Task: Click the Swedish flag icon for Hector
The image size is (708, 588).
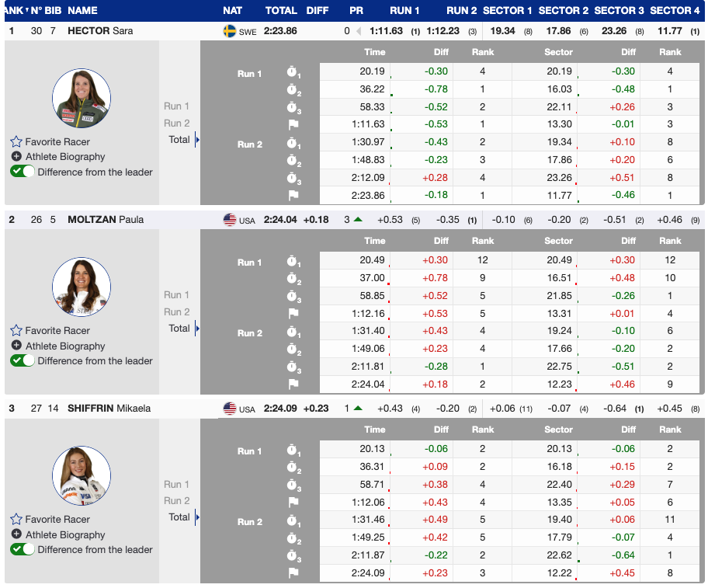Action: point(230,31)
